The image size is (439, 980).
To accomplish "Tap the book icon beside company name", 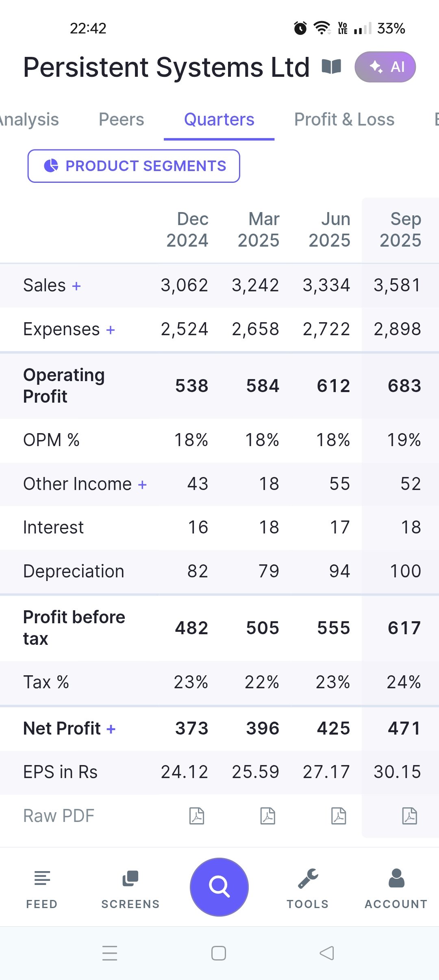I will tap(331, 67).
